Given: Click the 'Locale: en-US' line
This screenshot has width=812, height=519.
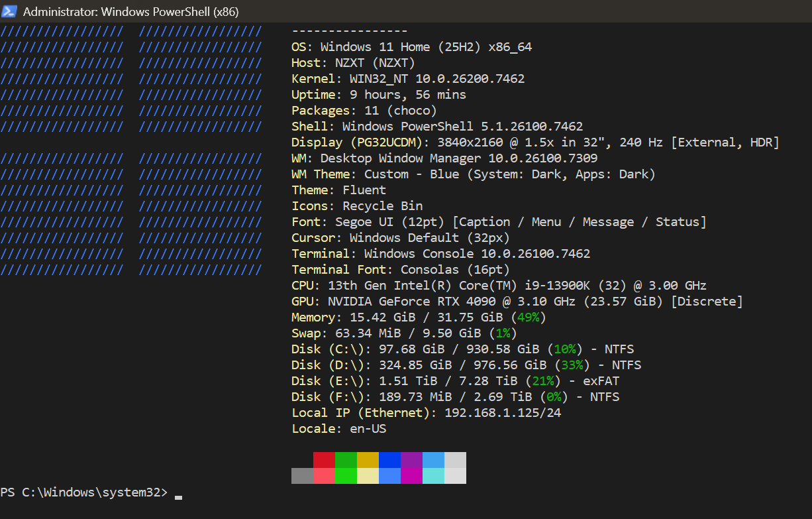Looking at the screenshot, I should tap(338, 429).
